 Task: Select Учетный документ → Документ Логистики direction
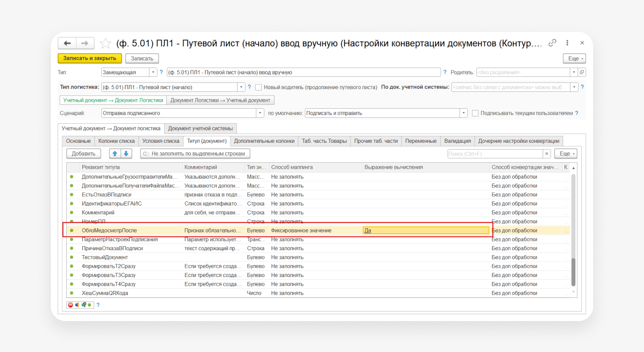pyautogui.click(x=113, y=100)
